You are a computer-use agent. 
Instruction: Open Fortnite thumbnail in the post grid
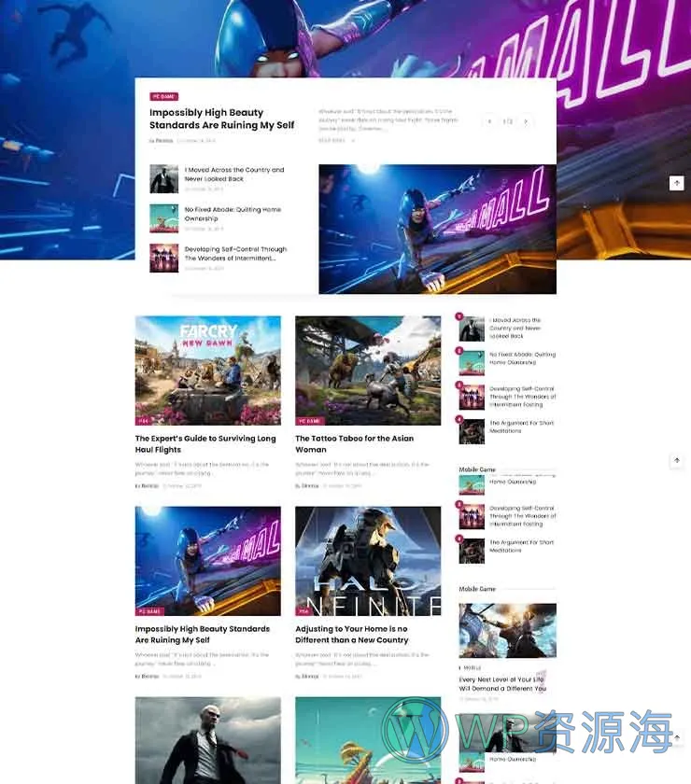(x=207, y=561)
